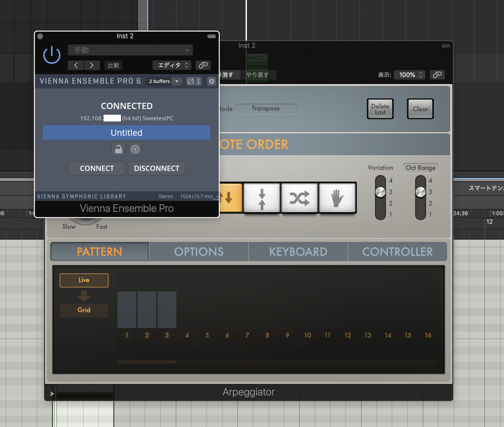
Task: Toggle the lock icon under Untitled
Action: (118, 149)
